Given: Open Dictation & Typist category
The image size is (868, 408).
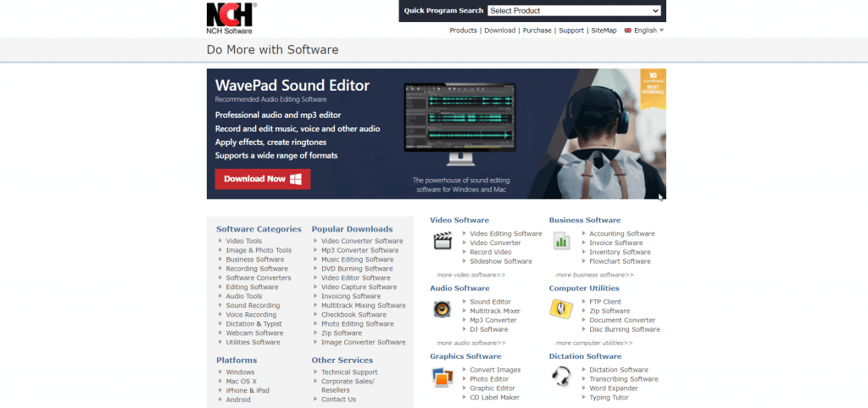Looking at the screenshot, I should (x=253, y=324).
